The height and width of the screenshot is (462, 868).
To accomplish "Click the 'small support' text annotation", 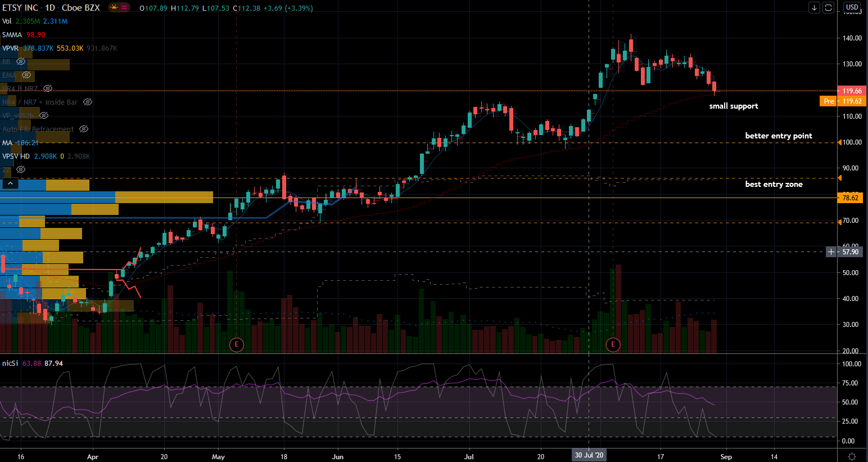I will (734, 106).
